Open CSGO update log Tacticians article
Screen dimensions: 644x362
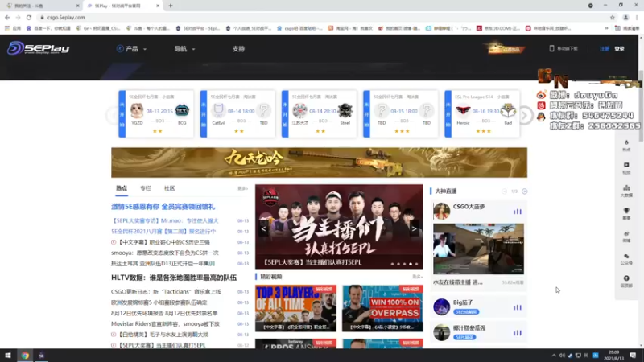(166, 292)
